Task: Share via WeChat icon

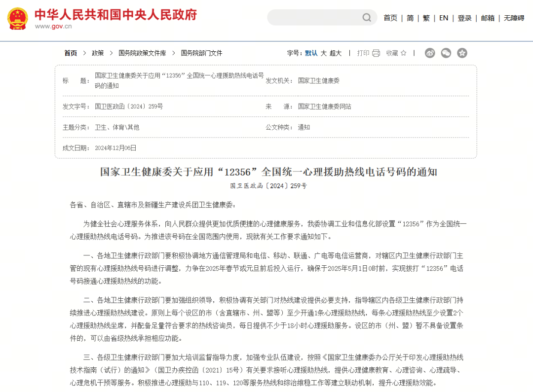Action: [x=446, y=53]
